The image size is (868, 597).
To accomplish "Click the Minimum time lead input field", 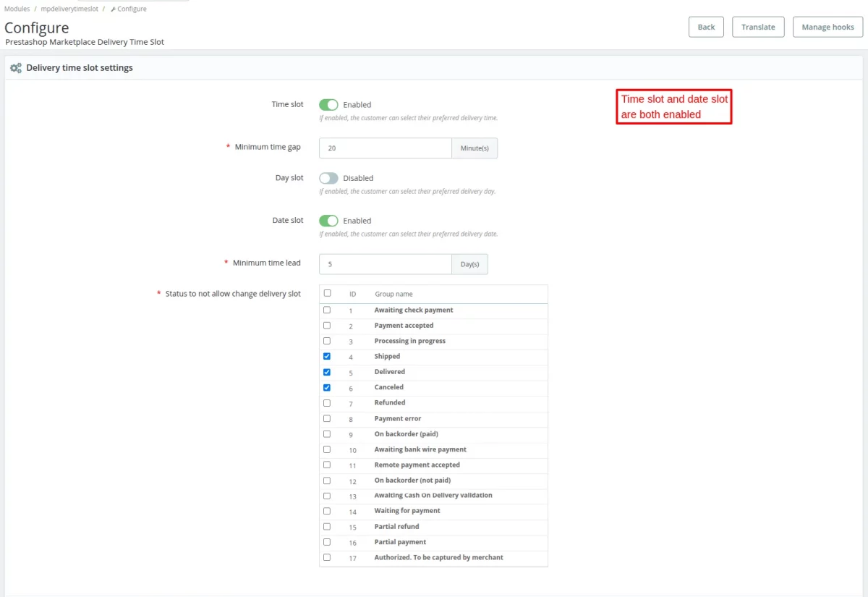I will point(385,263).
